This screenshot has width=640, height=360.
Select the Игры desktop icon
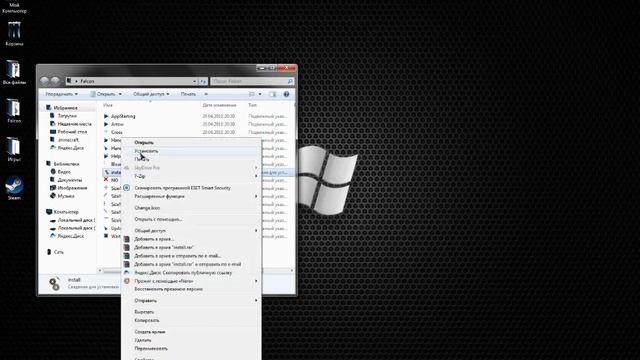[x=14, y=149]
